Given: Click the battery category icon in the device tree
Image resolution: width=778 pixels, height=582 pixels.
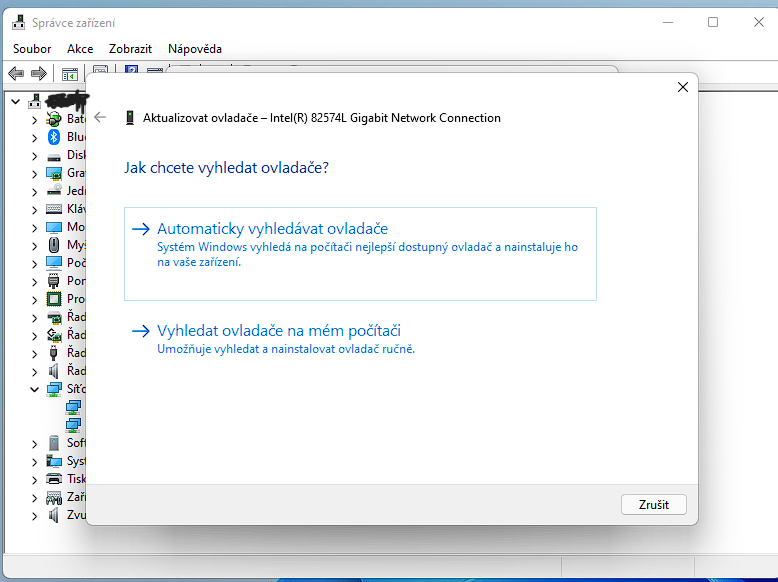Looking at the screenshot, I should click(54, 119).
